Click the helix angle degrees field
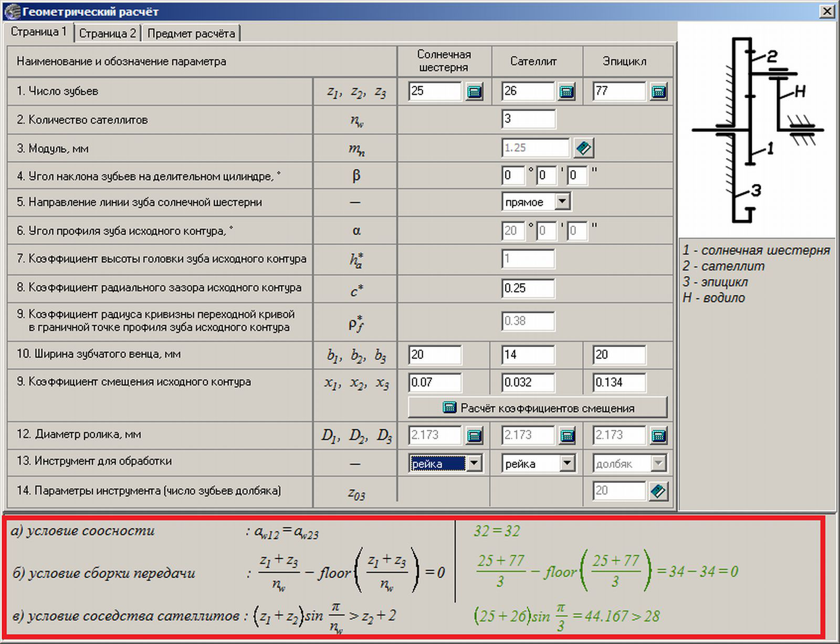 pyautogui.click(x=513, y=175)
